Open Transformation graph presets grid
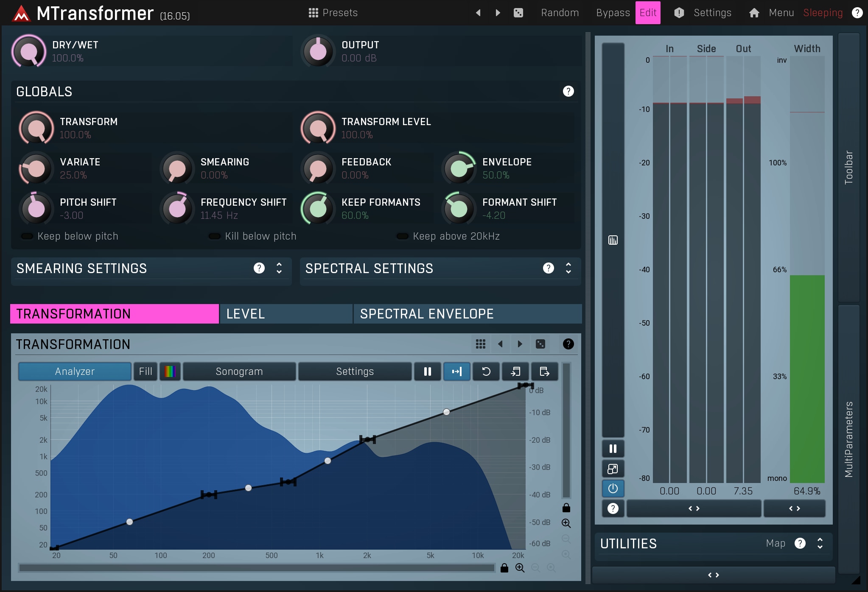 [480, 344]
